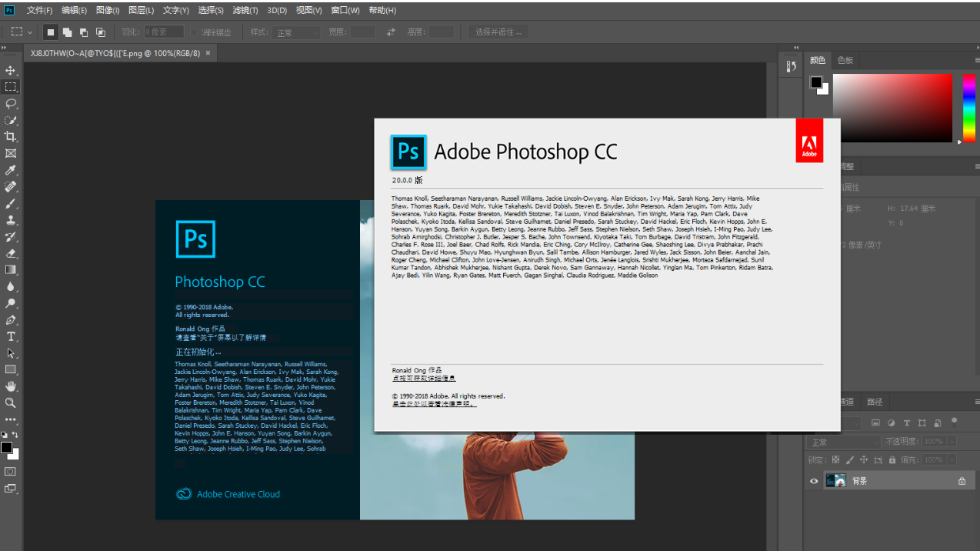This screenshot has height=551, width=980.
Task: Toggle lock position in Layers panel
Action: (x=864, y=459)
